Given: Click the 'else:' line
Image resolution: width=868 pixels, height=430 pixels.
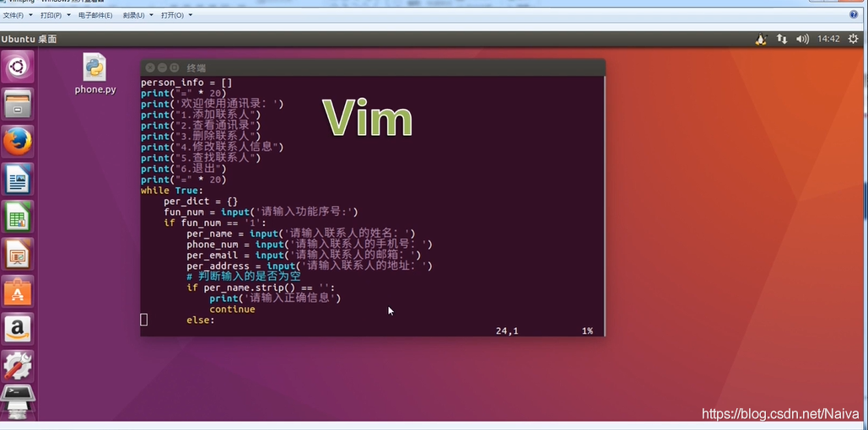Looking at the screenshot, I should (x=201, y=320).
